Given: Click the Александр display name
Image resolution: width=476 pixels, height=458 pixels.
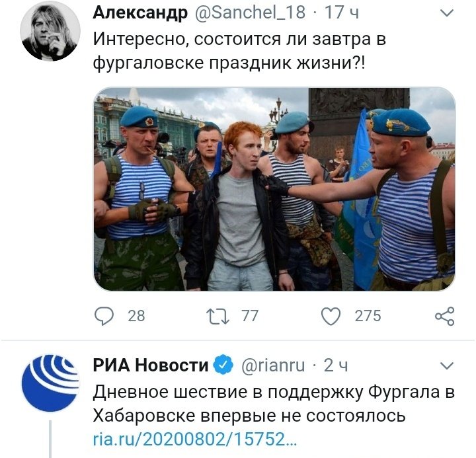Looking at the screenshot, I should coord(140,13).
